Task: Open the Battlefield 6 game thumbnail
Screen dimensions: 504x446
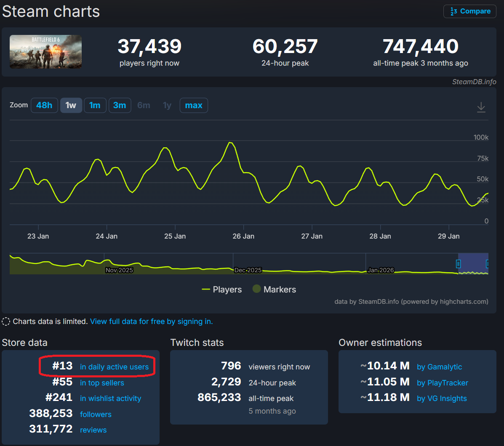Action: (45, 52)
